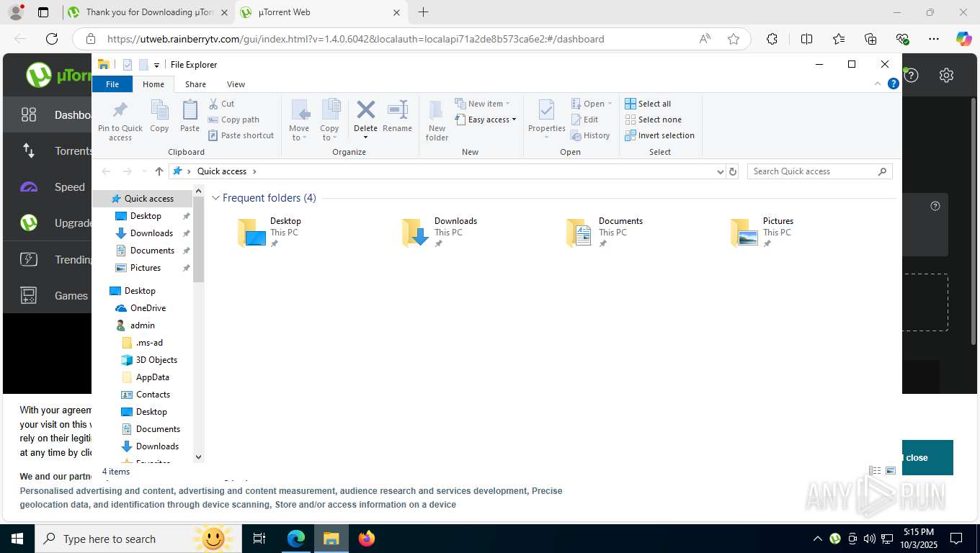Select the Home ribbon tab
The width and height of the screenshot is (980, 553).
[x=153, y=84]
